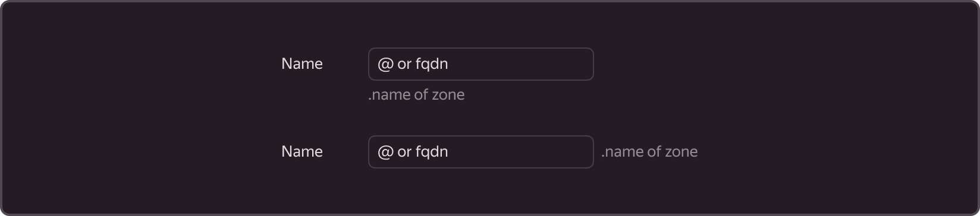Image resolution: width=980 pixels, height=216 pixels.
Task: Click the lower Name input field
Action: click(480, 152)
